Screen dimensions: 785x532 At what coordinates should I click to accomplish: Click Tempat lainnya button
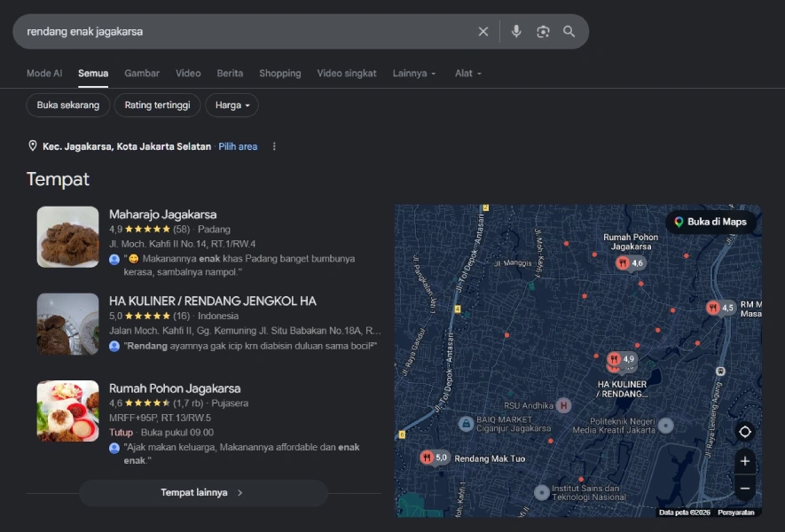click(x=203, y=492)
